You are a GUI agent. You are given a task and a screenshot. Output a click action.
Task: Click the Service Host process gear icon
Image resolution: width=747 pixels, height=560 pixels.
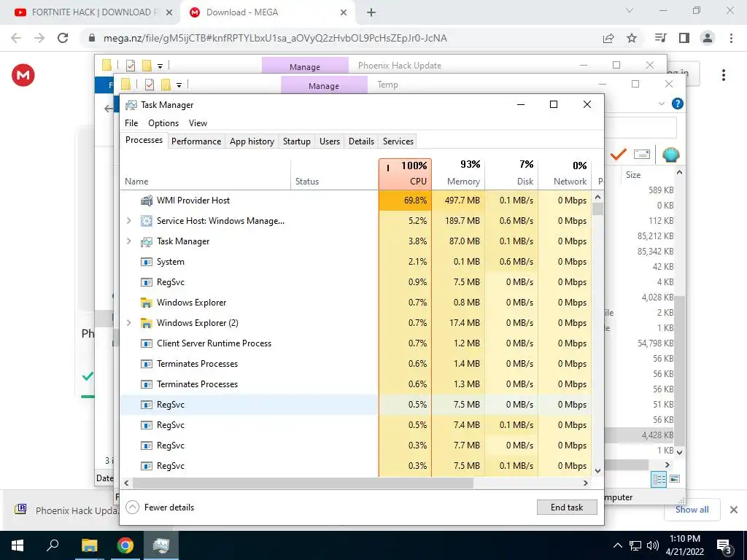(x=146, y=221)
